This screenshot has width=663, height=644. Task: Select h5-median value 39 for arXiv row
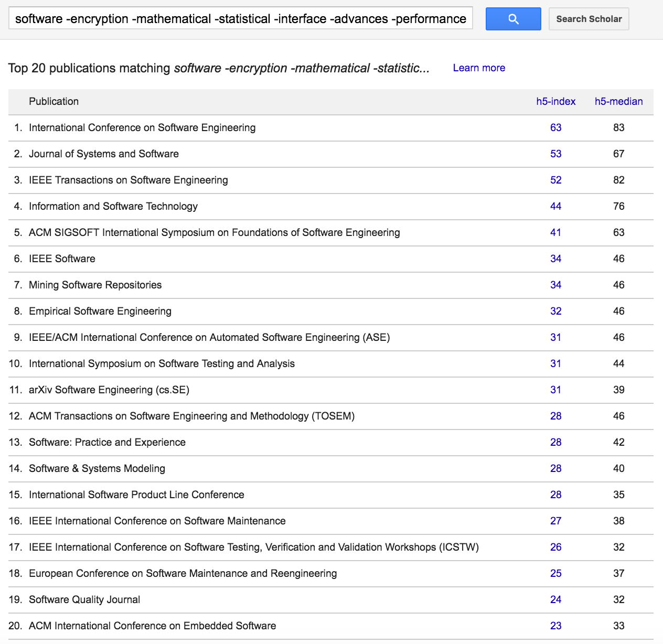point(618,390)
